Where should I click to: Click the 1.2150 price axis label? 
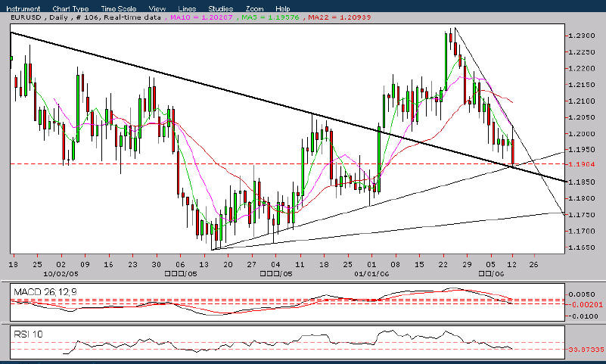coord(581,85)
